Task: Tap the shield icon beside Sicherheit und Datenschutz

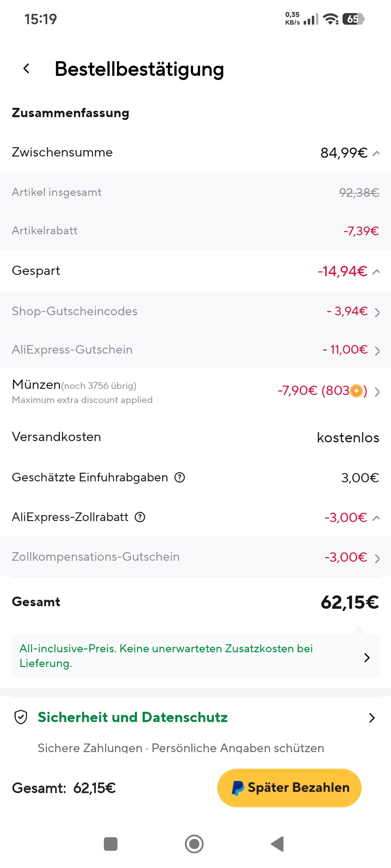Action: click(21, 717)
